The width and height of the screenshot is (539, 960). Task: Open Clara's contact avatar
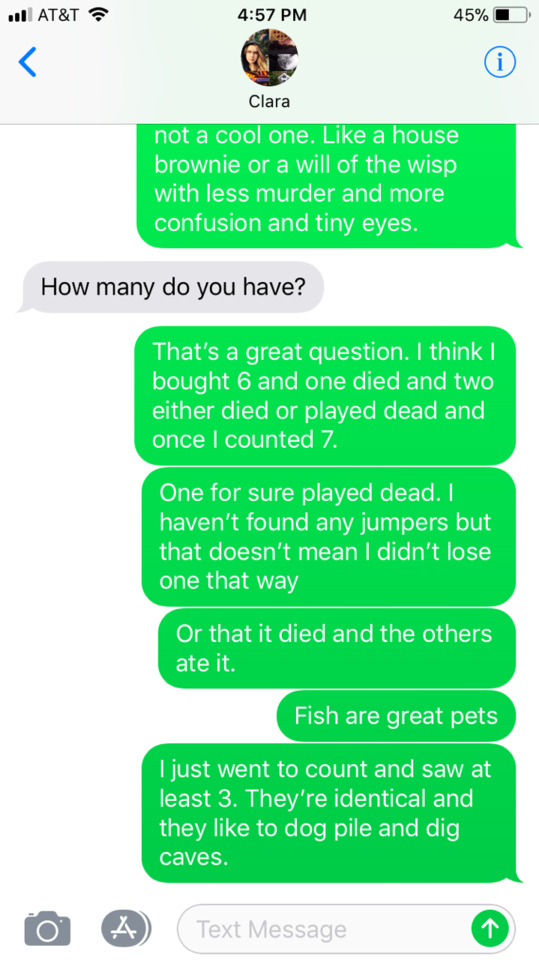pyautogui.click(x=270, y=58)
